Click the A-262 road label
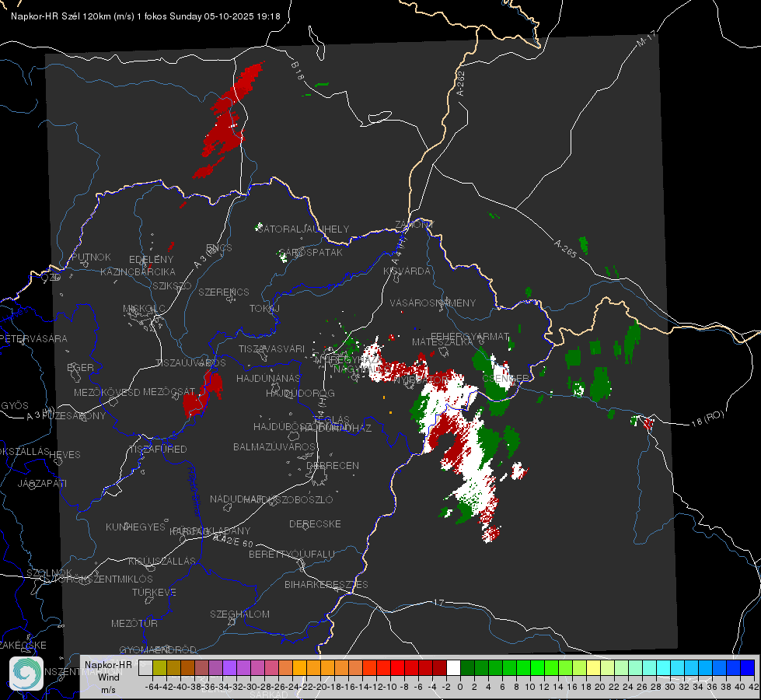761x700 pixels. pyautogui.click(x=461, y=83)
